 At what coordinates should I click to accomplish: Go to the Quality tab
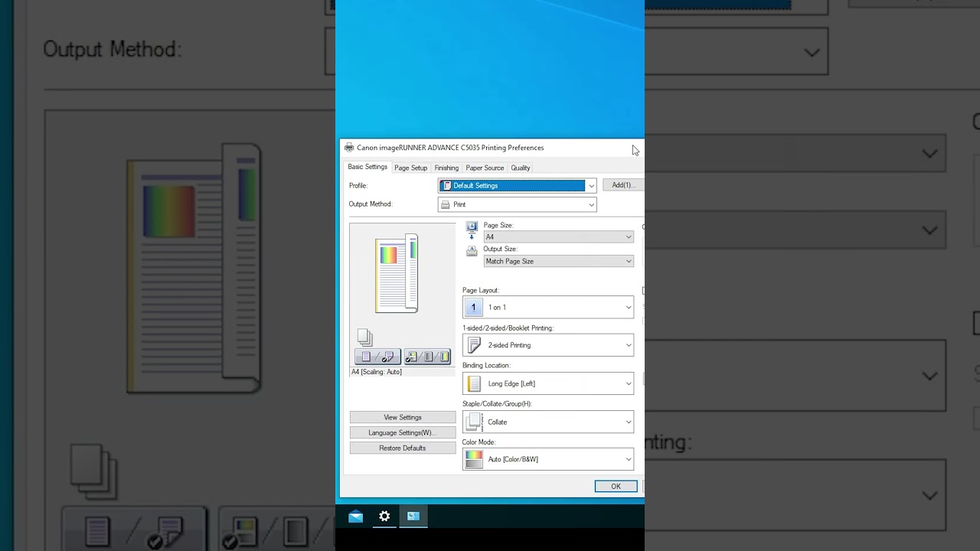pos(521,168)
